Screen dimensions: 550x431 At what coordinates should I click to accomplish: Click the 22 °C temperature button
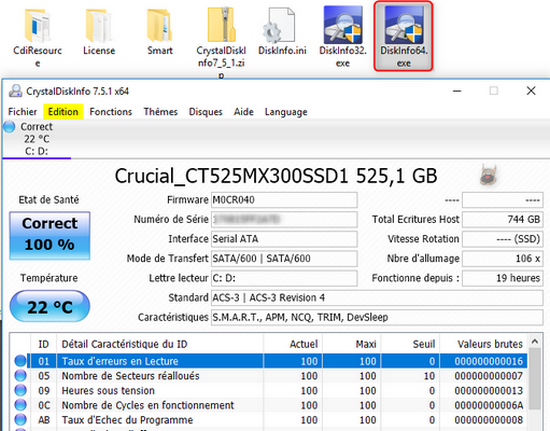coord(50,306)
